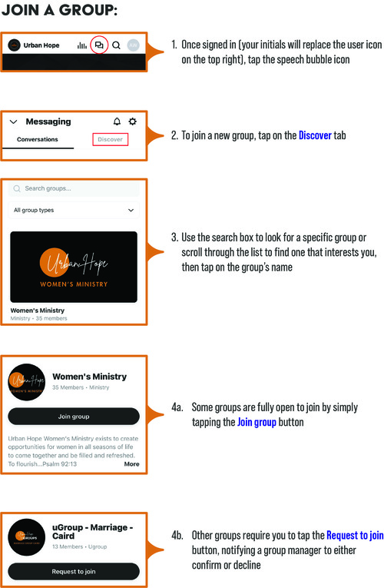The height and width of the screenshot is (588, 384).
Task: Select the Women's Ministry group name in list
Action: (38, 311)
